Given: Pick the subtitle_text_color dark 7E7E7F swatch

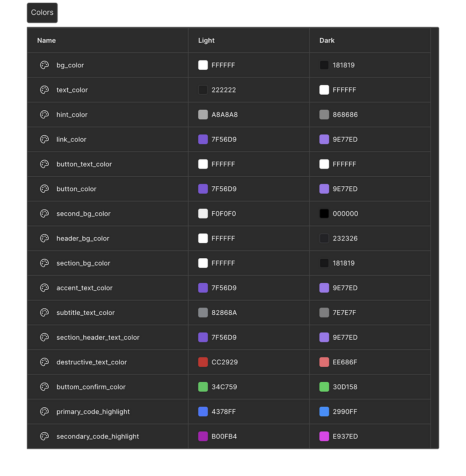Looking at the screenshot, I should [324, 312].
